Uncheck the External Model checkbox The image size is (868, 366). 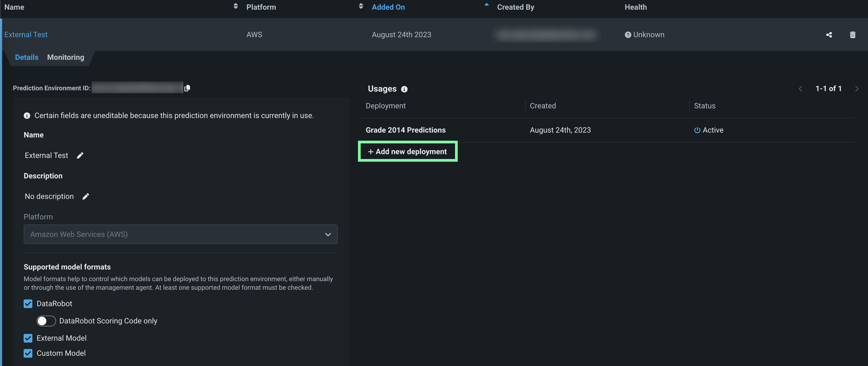pos(28,338)
